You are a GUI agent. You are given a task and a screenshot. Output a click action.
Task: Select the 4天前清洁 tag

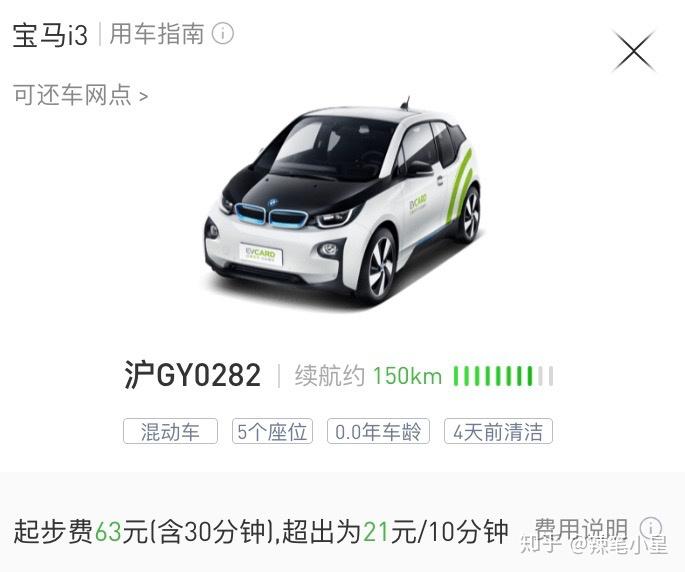[498, 431]
